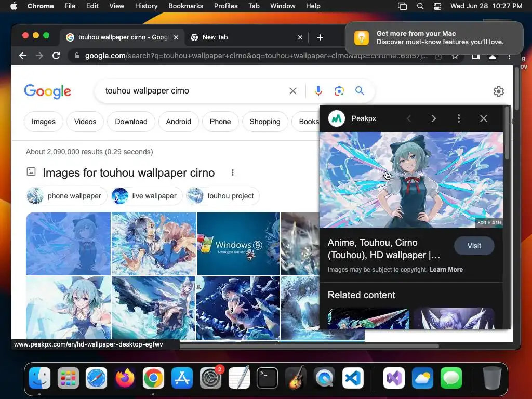
Task: Click the Google logo
Action: [x=47, y=91]
